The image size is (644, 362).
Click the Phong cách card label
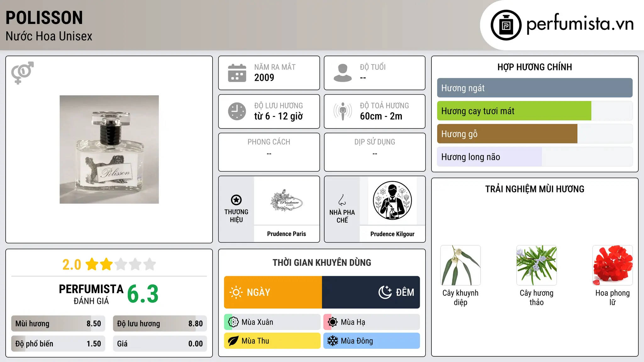[x=269, y=142]
